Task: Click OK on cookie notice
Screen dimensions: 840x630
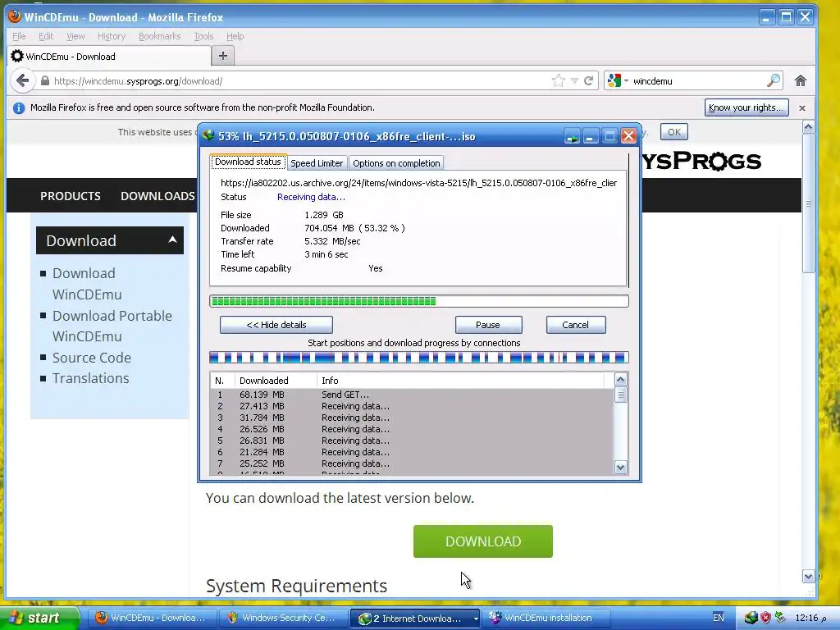Action: point(674,132)
